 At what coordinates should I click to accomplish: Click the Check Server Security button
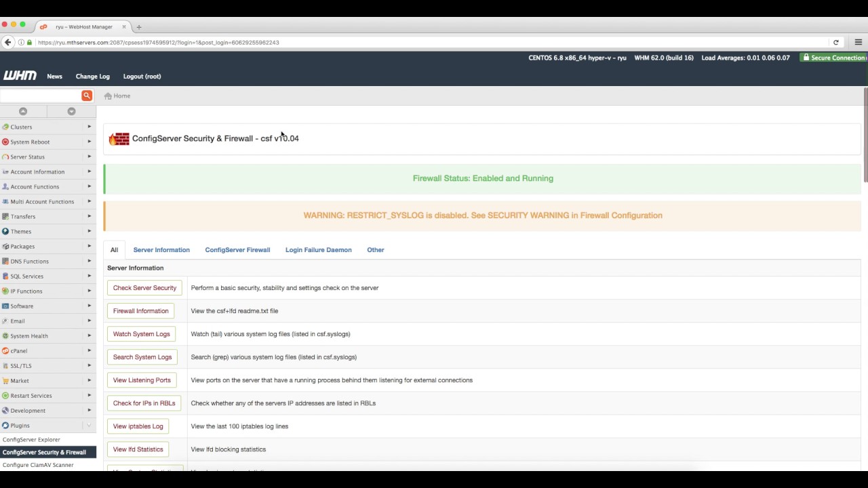point(144,288)
